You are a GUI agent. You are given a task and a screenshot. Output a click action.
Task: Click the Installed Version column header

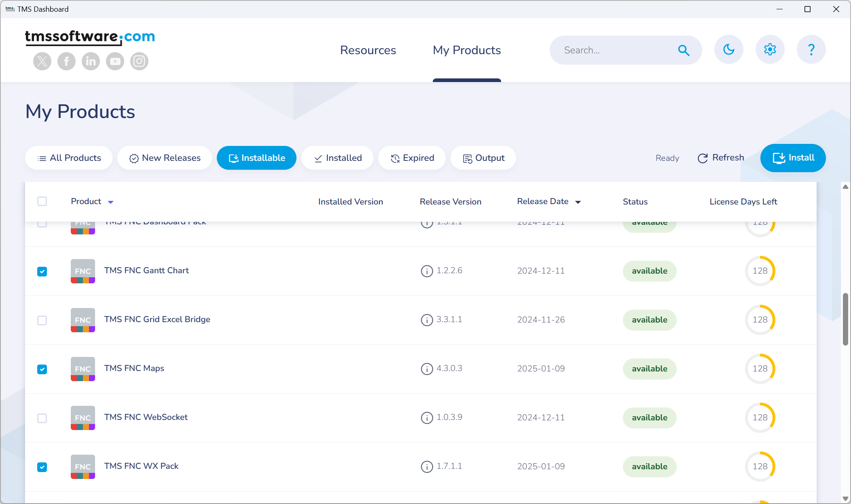pos(350,202)
